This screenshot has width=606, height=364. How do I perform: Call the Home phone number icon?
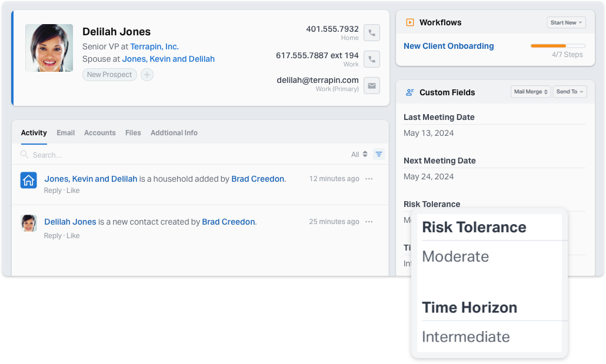pos(372,33)
